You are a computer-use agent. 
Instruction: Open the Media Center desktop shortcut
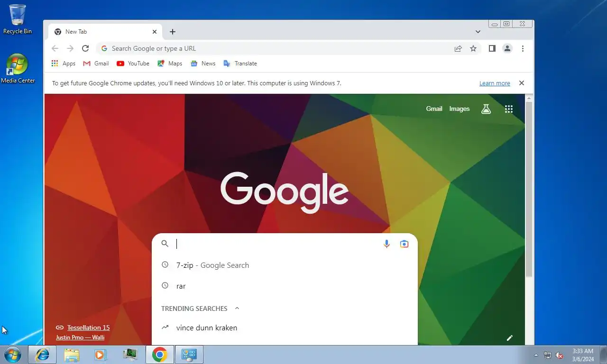pyautogui.click(x=18, y=69)
